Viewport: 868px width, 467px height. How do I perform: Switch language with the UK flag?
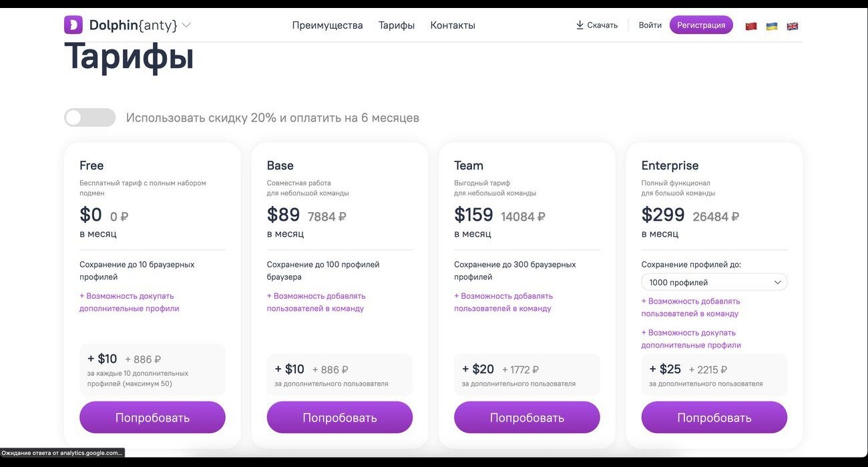tap(793, 26)
